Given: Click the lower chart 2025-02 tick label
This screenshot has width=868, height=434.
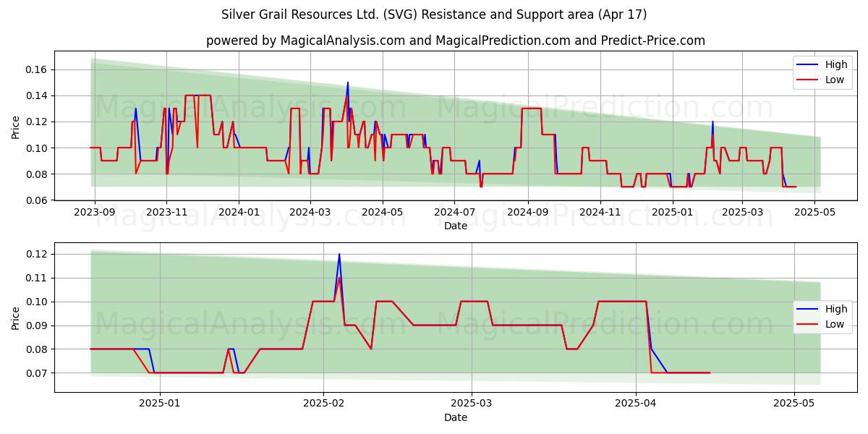Looking at the screenshot, I should click(323, 404).
